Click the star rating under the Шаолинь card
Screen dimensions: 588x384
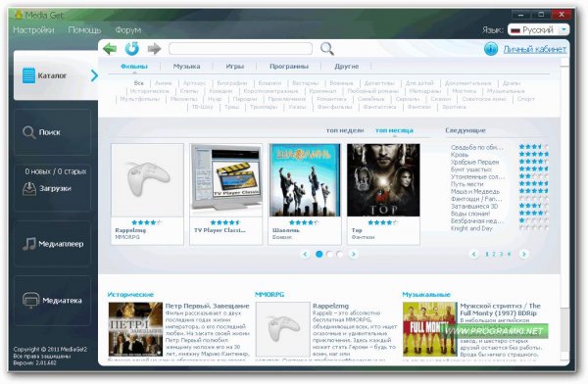(x=304, y=222)
